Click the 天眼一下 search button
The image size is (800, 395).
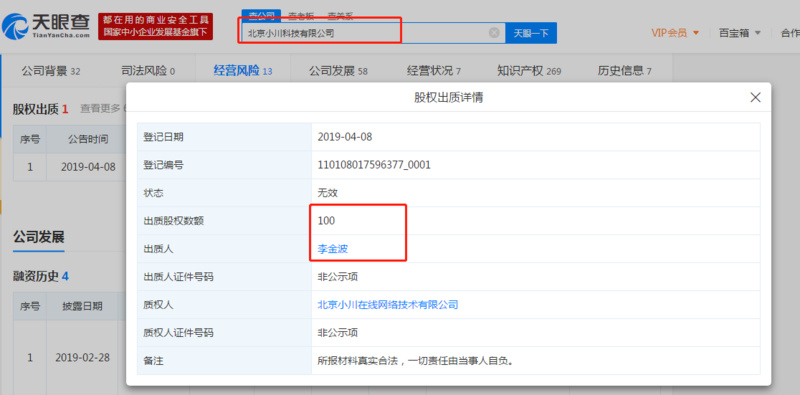point(531,33)
